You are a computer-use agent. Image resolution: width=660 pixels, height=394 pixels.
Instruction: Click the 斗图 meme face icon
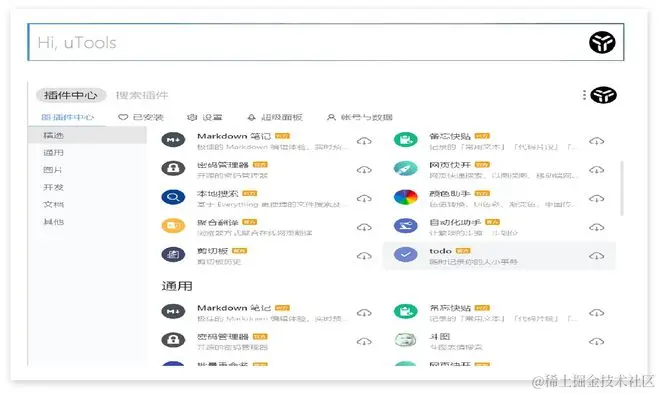coord(406,340)
